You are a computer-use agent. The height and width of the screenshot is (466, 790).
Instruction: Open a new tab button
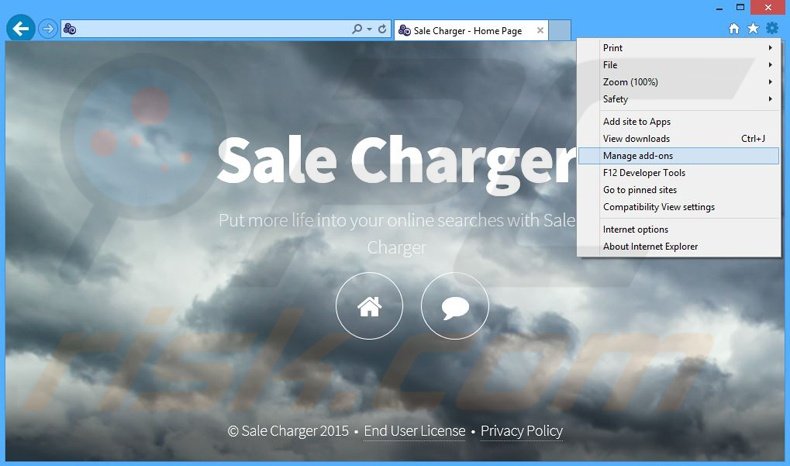point(560,30)
